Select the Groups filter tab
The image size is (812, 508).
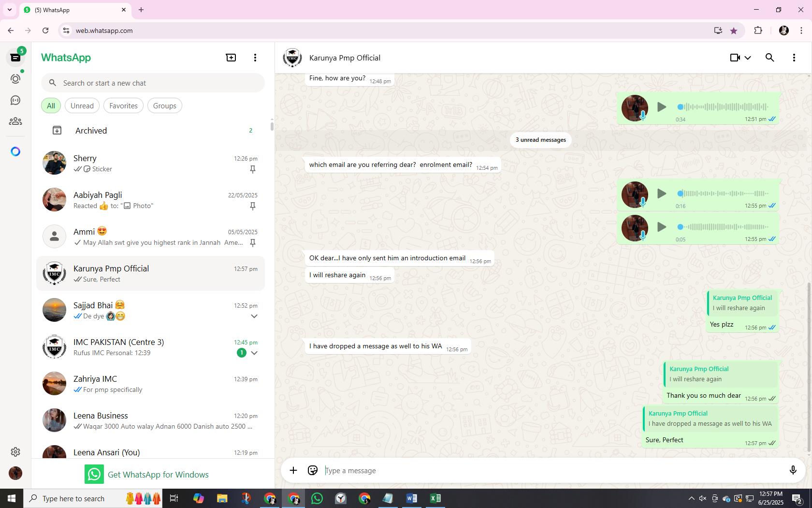pos(165,106)
